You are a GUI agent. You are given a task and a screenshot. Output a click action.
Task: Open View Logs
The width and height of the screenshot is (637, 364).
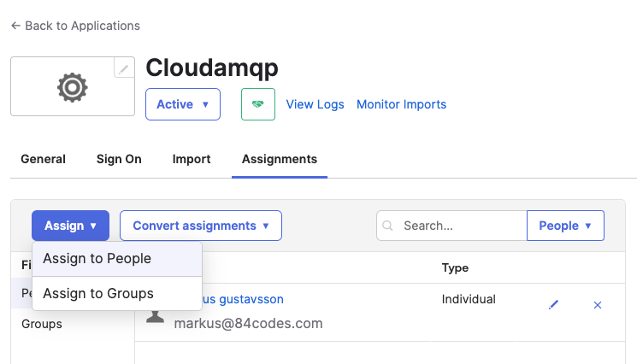(x=315, y=104)
